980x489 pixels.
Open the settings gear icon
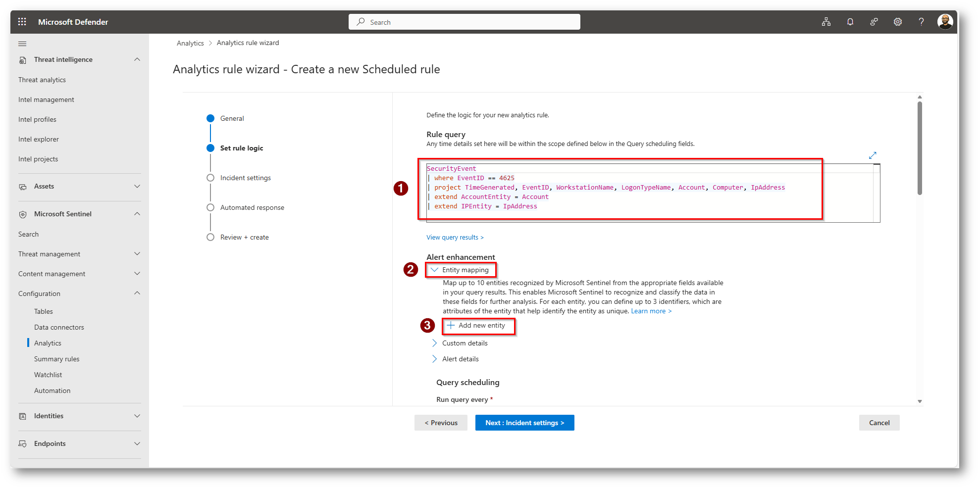[x=897, y=22]
